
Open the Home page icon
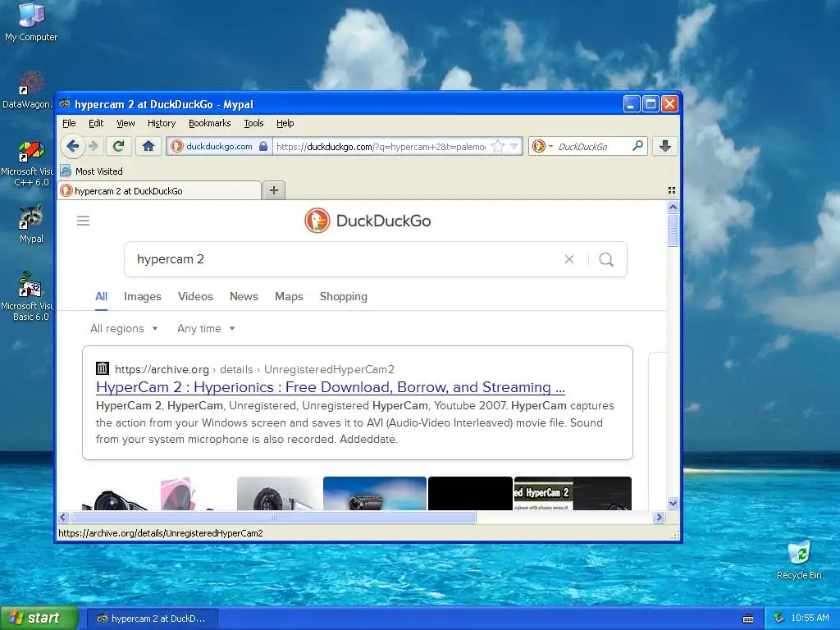pyautogui.click(x=148, y=146)
